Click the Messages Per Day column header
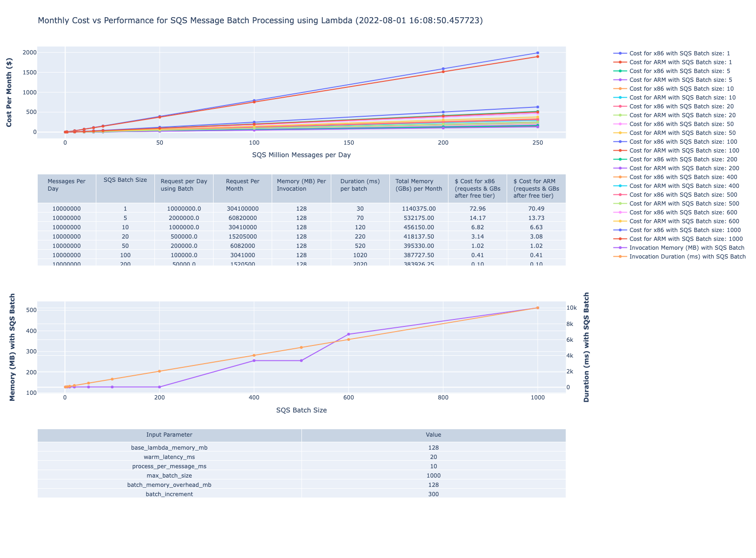The image size is (756, 558). (67, 185)
